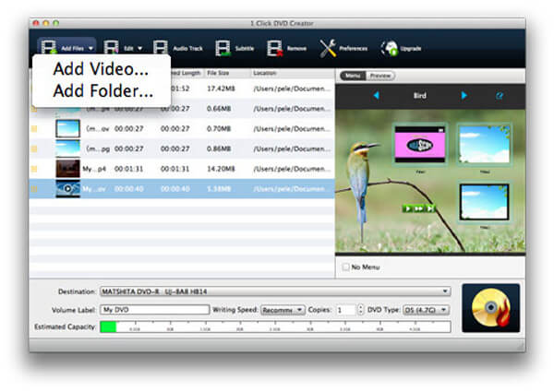Toggle checkbox of 14.20MB file row
Viewport: 554px width, 392px height.
(x=34, y=169)
